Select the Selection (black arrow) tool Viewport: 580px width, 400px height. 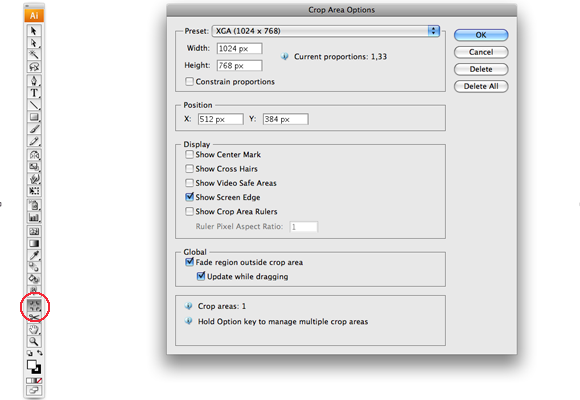click(34, 31)
